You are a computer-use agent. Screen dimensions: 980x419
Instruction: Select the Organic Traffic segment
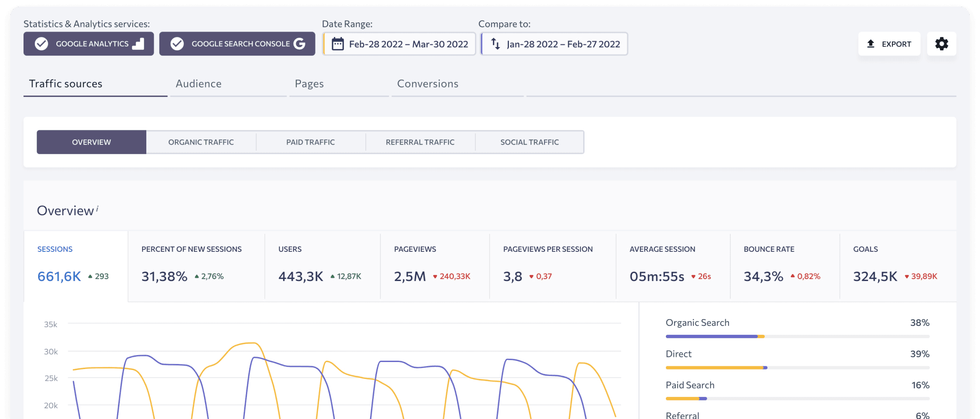[201, 142]
